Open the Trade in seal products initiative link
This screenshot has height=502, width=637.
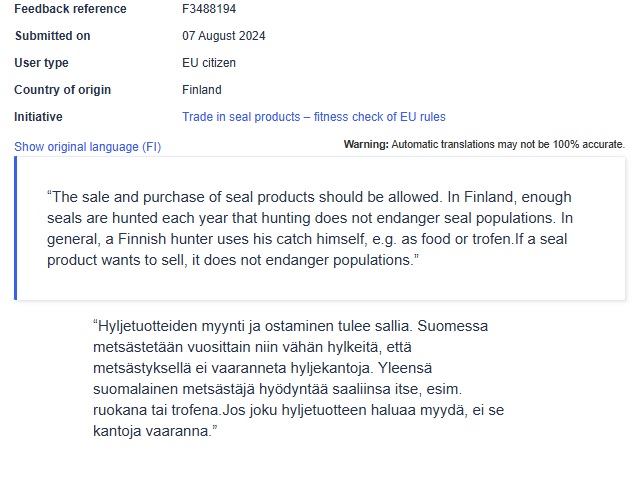313,117
